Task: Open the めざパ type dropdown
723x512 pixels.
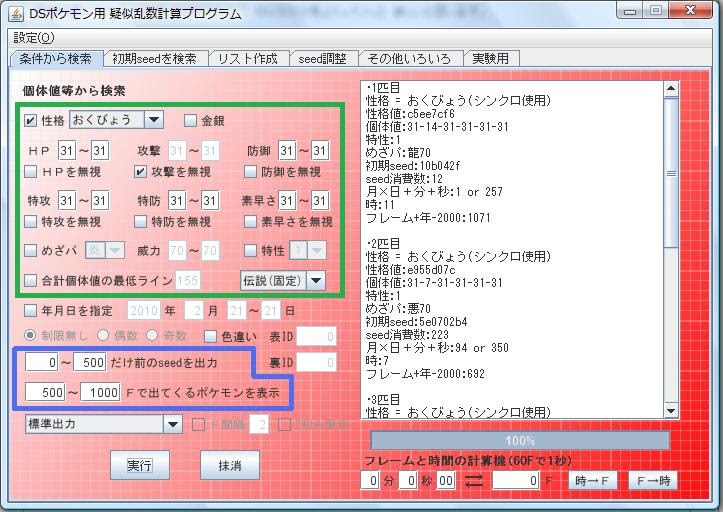Action: pyautogui.click(x=115, y=250)
